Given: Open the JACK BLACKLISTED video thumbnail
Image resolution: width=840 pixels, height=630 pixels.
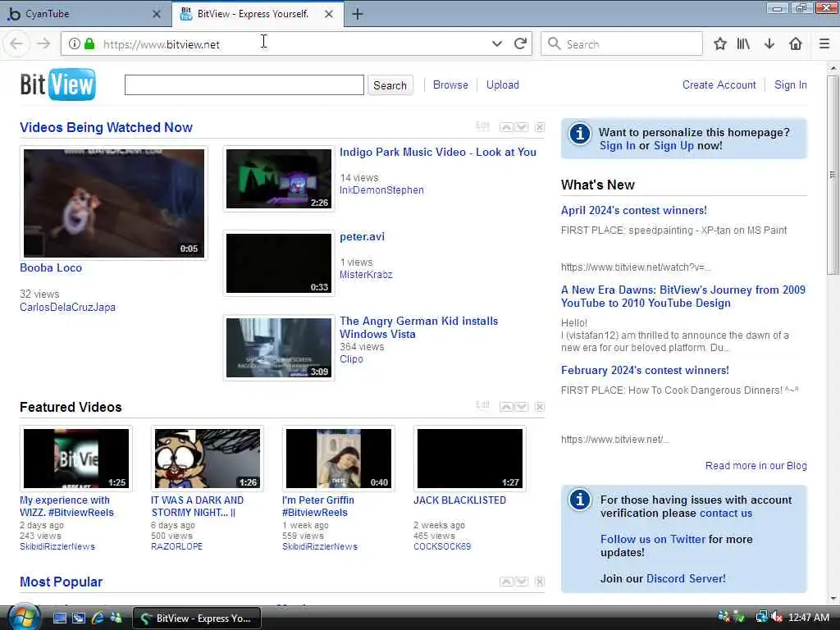Looking at the screenshot, I should 470,459.
